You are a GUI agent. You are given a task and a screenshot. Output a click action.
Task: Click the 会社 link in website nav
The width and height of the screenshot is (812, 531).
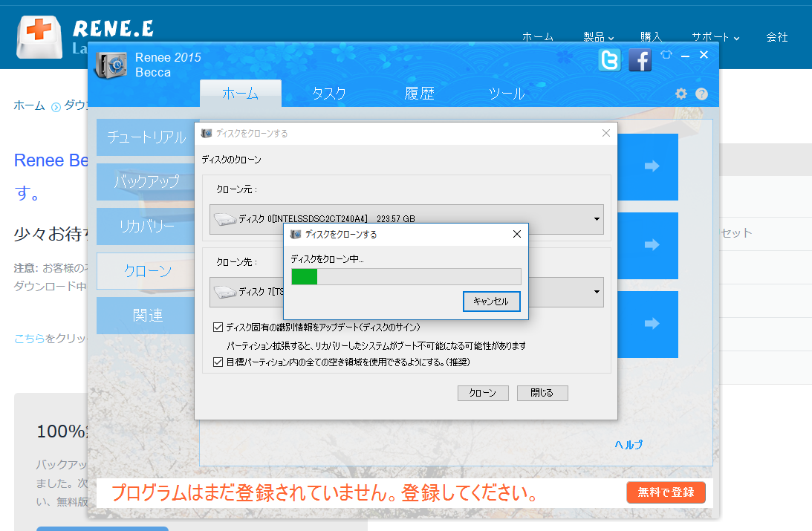(x=777, y=36)
